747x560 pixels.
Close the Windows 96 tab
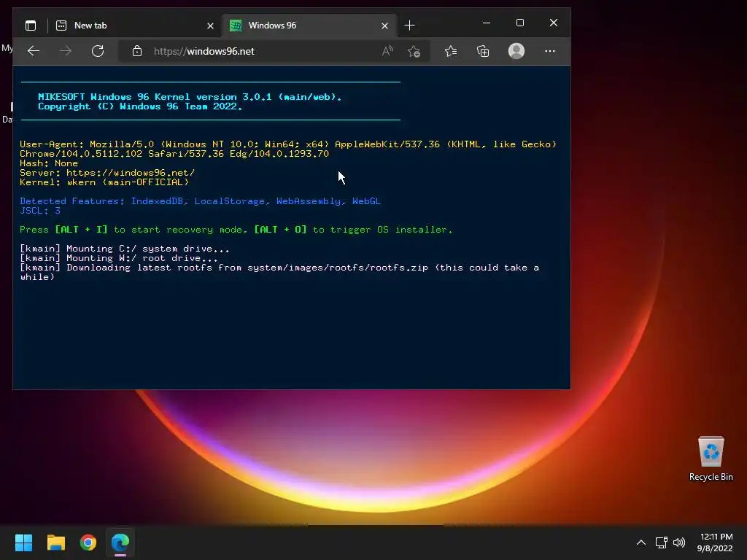(384, 26)
